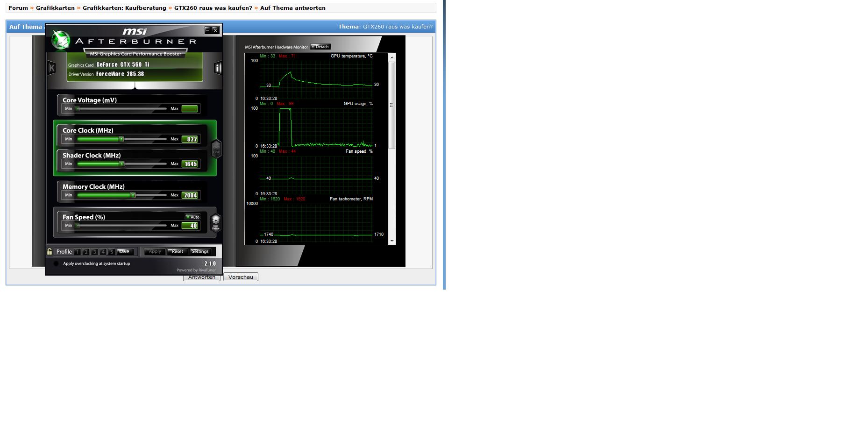Open the Forum breadcrumb link
The image size is (868, 433).
point(18,8)
